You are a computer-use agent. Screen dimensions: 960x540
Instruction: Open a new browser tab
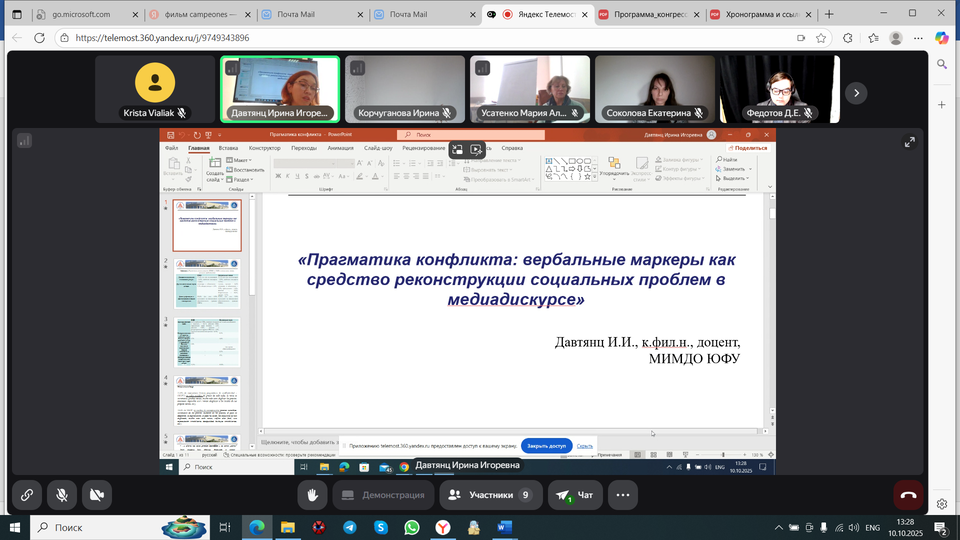tap(829, 15)
